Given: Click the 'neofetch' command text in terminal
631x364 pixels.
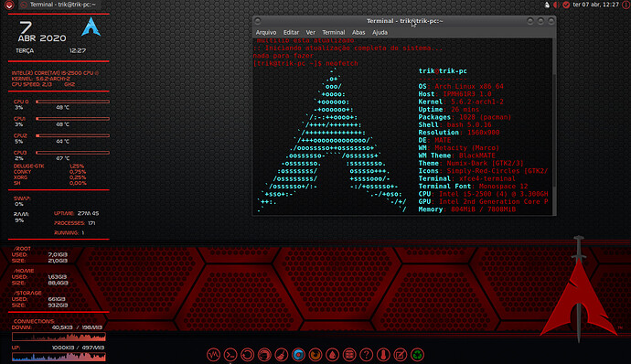Looking at the screenshot, I should click(342, 63).
